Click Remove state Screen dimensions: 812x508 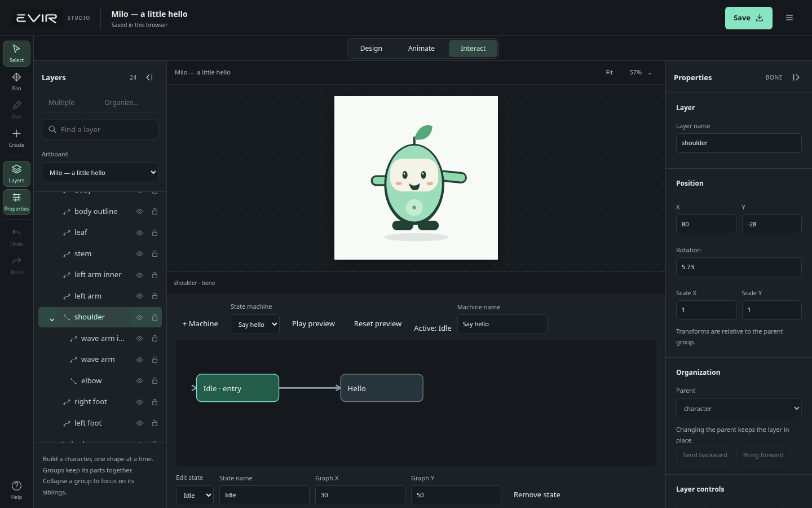[x=537, y=495]
